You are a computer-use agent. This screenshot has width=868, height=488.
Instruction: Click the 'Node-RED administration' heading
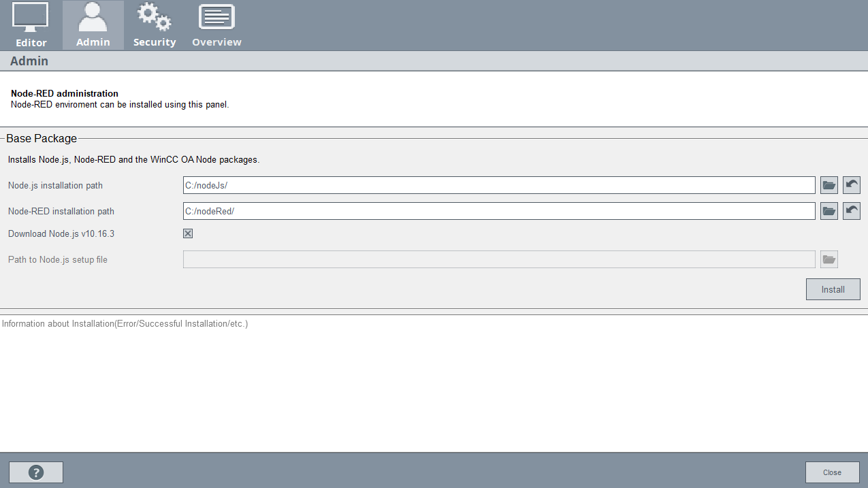(x=65, y=93)
